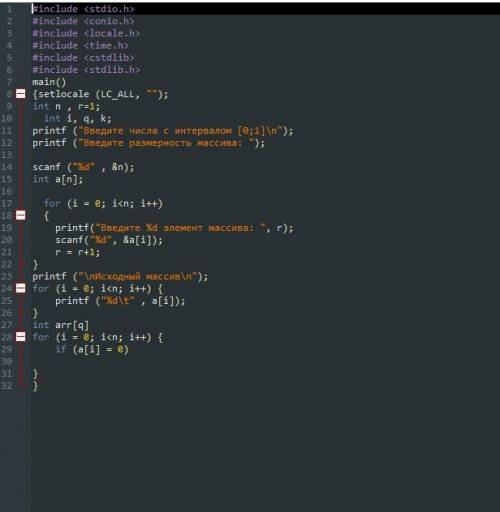Click line number 15 in the gutter

[x=7, y=179]
